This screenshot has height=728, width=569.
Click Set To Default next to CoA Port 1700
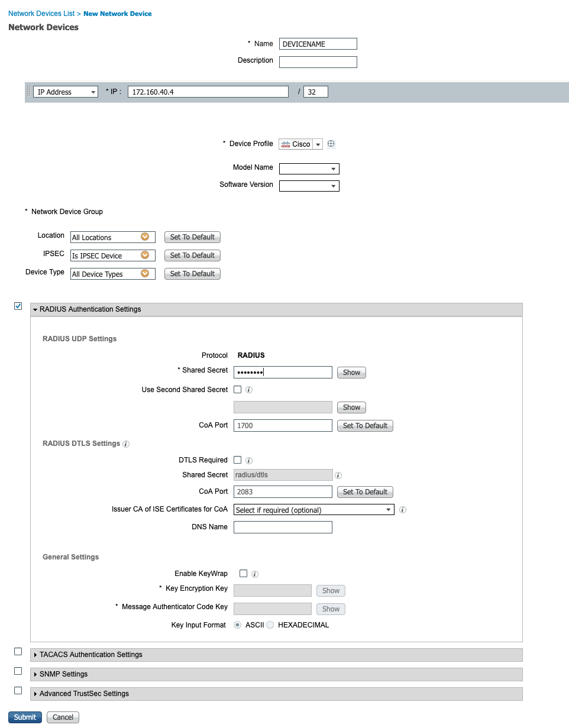coord(365,425)
